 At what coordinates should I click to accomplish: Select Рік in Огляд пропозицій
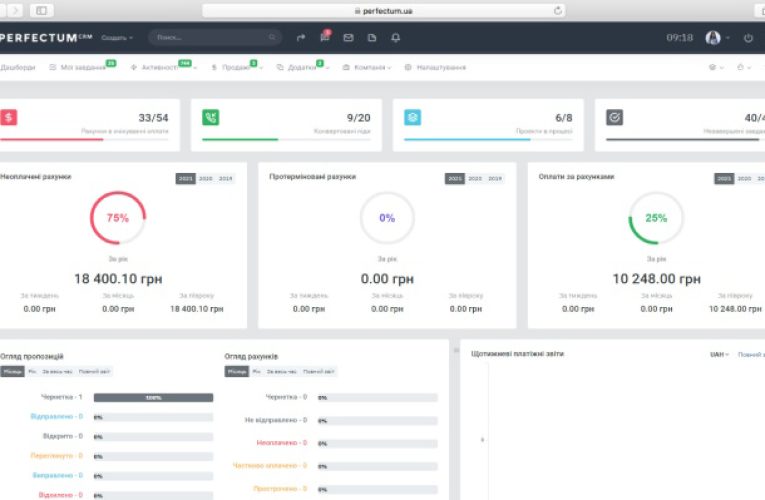32,372
